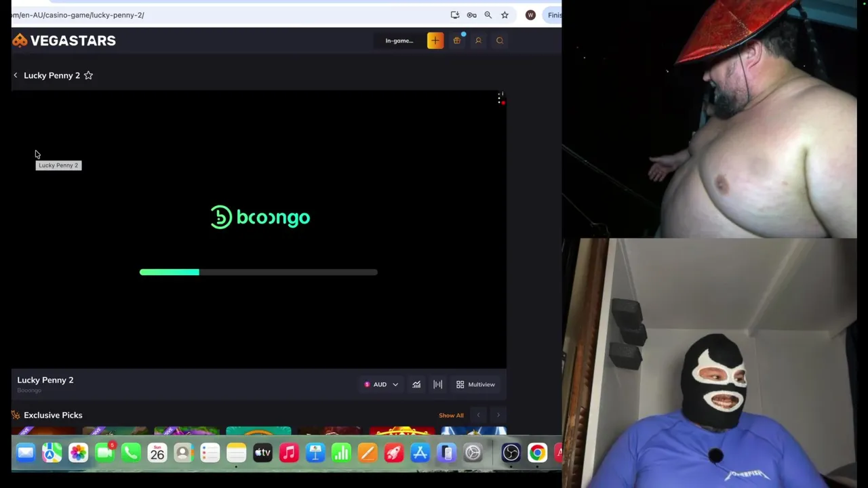Bookmark this page with the star icon

tap(505, 15)
